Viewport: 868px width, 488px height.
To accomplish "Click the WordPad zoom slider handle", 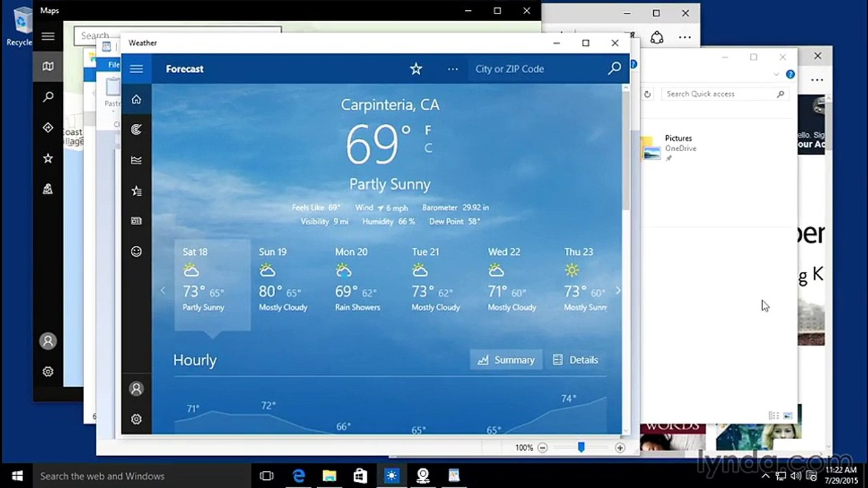I will tap(581, 447).
